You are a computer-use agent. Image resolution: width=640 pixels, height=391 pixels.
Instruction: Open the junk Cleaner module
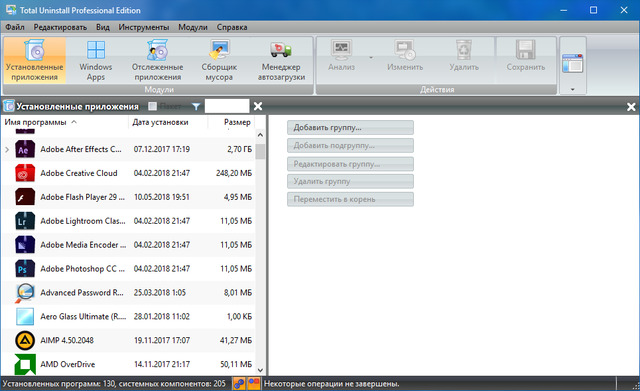coord(219,60)
